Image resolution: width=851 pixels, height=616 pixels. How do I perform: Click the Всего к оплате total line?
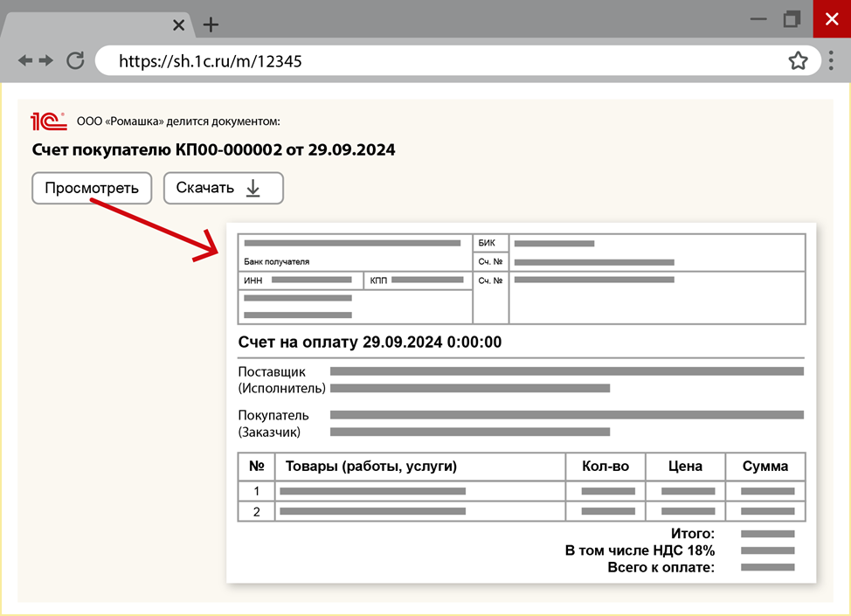coord(661,568)
